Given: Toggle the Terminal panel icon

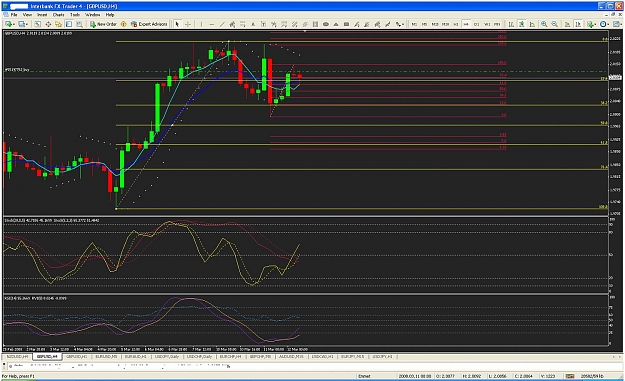Looking at the screenshot, I should (x=69, y=24).
